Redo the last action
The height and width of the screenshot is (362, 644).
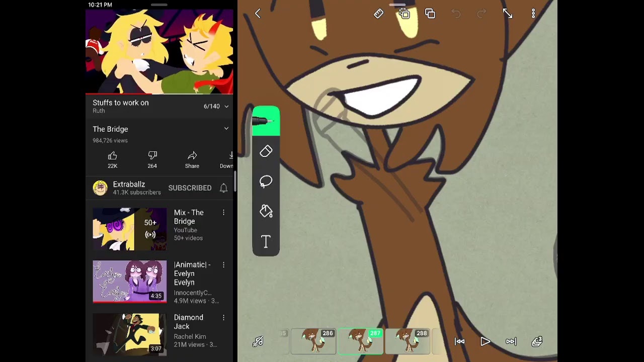coord(481,14)
